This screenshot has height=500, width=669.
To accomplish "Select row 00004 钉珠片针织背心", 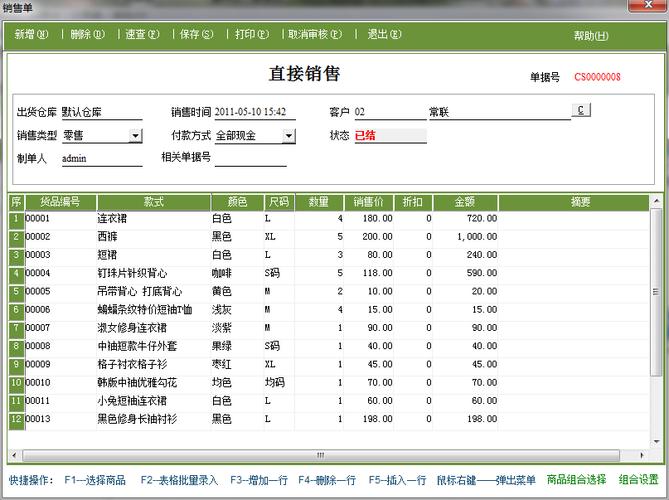I will [130, 273].
